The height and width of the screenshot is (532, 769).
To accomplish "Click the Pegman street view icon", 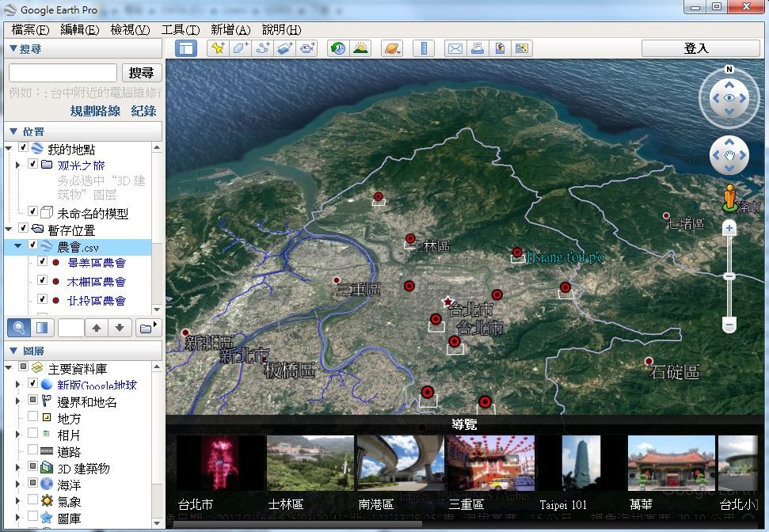I will (729, 198).
